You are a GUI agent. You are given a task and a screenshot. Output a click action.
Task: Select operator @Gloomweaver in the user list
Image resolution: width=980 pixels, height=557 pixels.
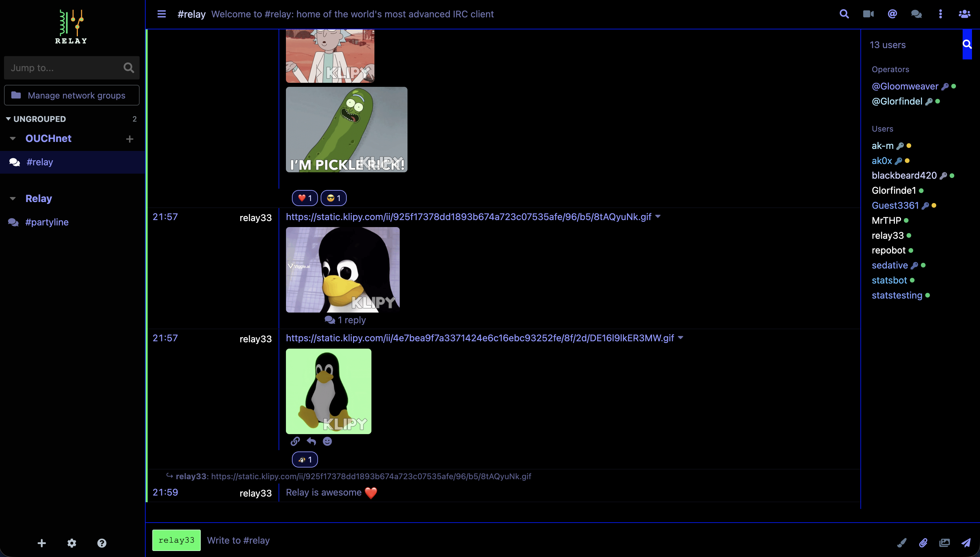point(905,86)
